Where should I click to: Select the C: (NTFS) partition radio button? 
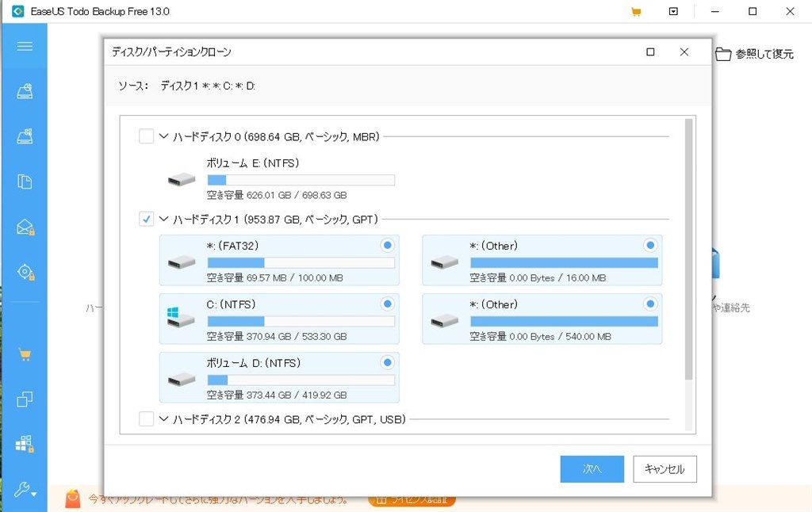pos(387,304)
